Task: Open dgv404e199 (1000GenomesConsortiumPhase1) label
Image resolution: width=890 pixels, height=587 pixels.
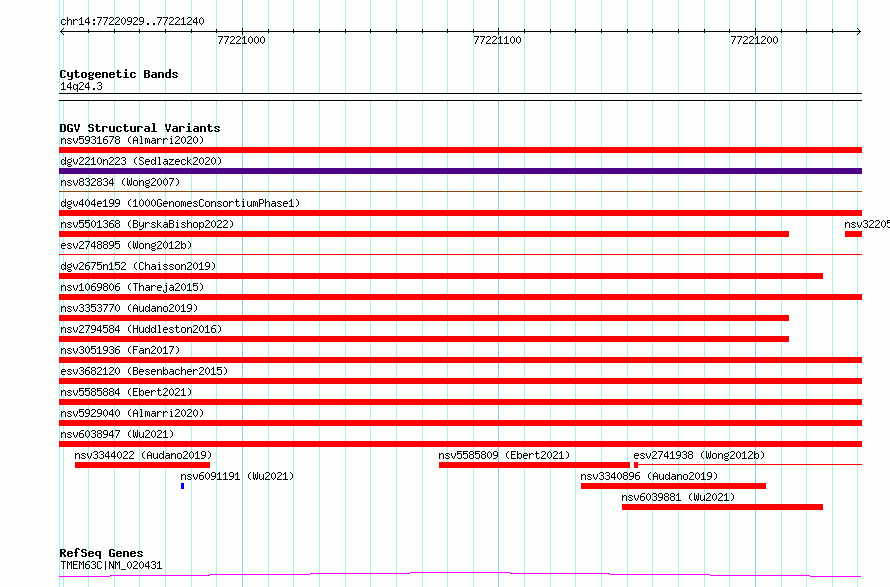Action: [180, 203]
